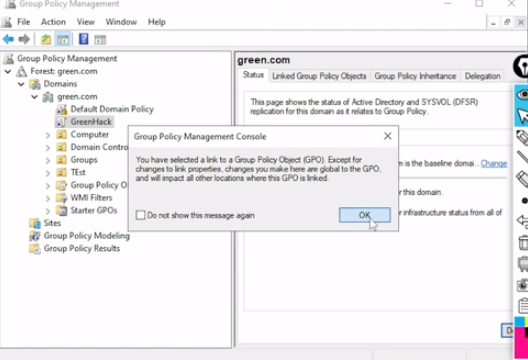Select the WMI Filters node
The image size is (528, 360).
(x=91, y=198)
